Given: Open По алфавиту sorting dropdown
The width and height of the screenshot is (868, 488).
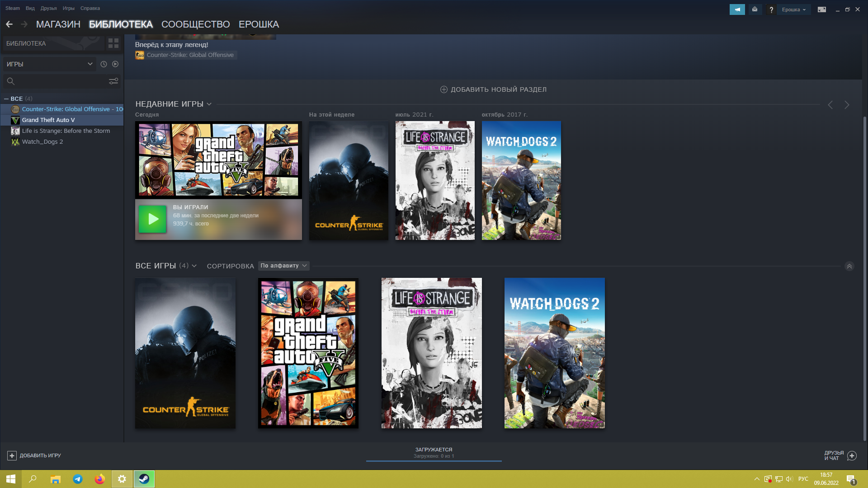Looking at the screenshot, I should (x=284, y=266).
